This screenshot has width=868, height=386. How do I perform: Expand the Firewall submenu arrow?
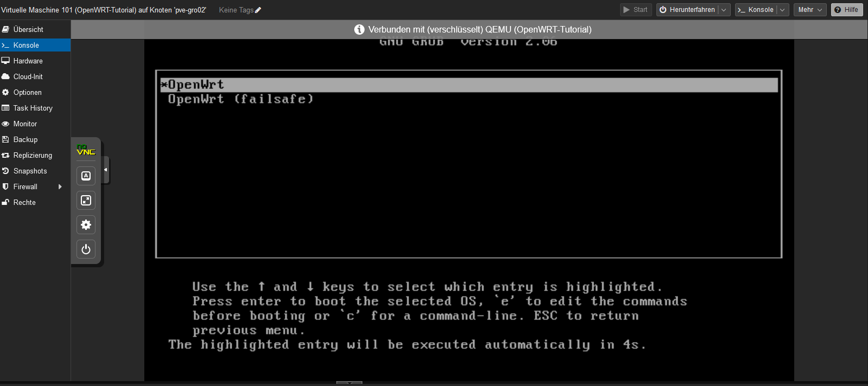60,186
